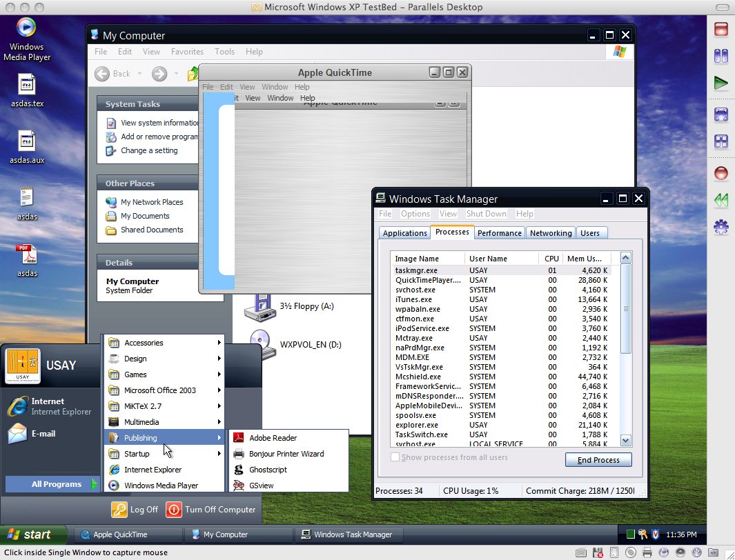Switch to the Performance tab
This screenshot has width=735, height=560.
coord(499,232)
